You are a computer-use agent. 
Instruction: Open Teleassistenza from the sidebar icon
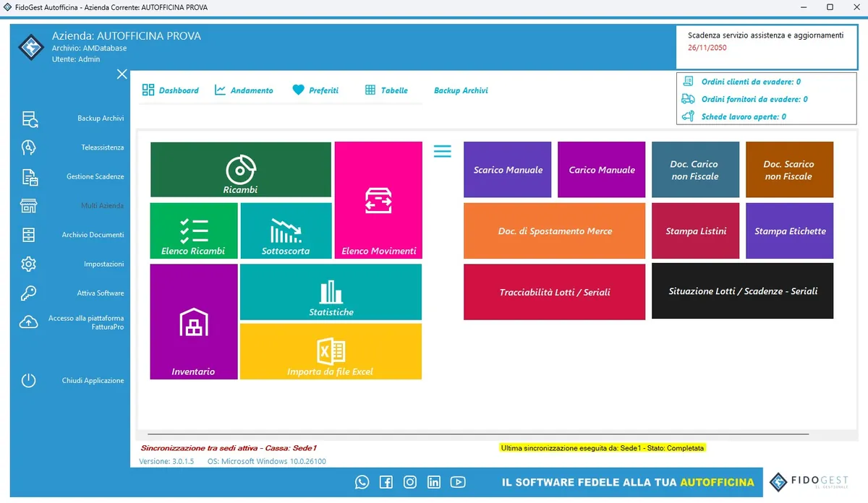(29, 147)
